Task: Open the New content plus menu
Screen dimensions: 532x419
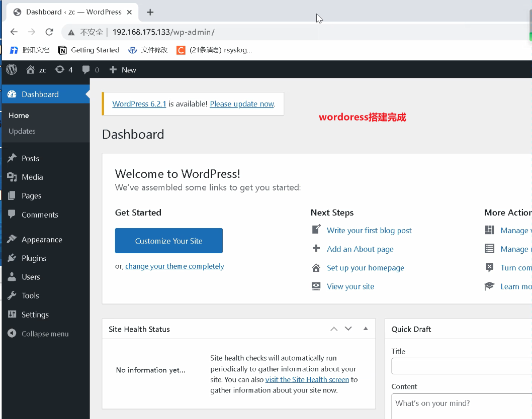Action: (x=123, y=70)
